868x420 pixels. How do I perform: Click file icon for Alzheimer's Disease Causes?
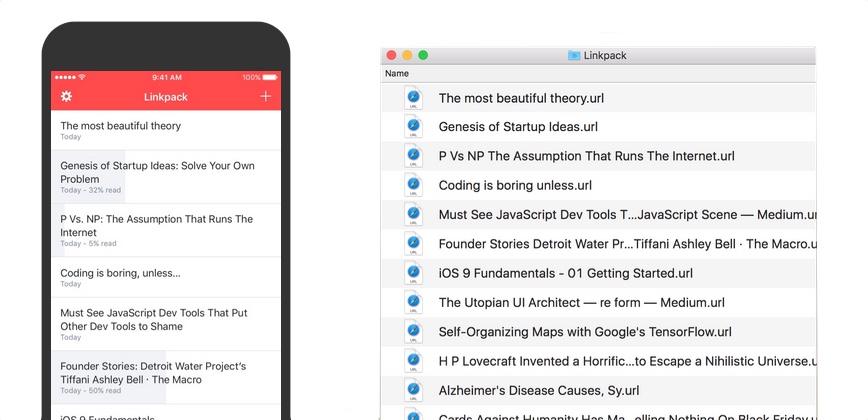click(x=413, y=390)
